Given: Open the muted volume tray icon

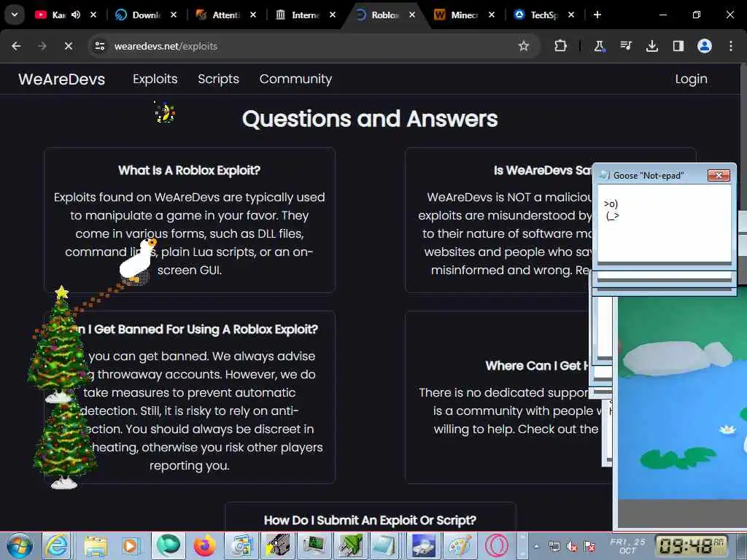Looking at the screenshot, I should [x=572, y=547].
